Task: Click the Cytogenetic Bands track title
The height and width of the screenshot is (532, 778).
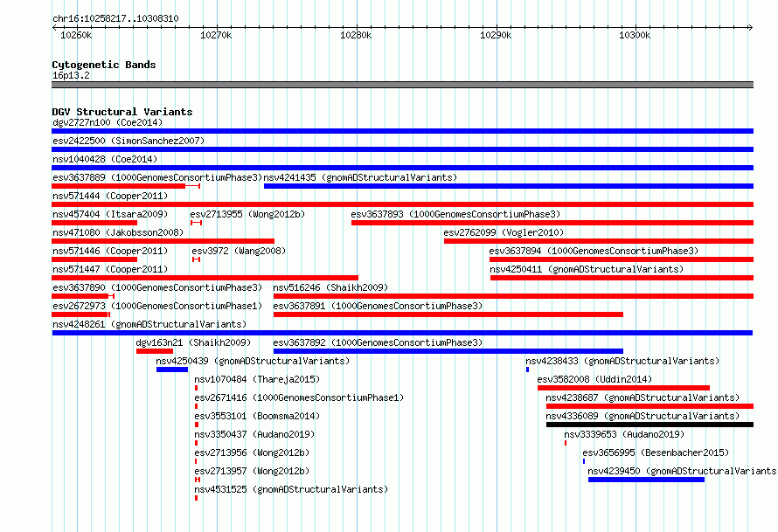Action: point(104,65)
